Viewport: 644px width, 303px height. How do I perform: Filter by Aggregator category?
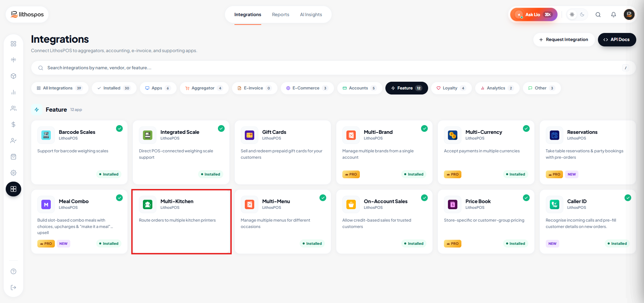point(204,88)
